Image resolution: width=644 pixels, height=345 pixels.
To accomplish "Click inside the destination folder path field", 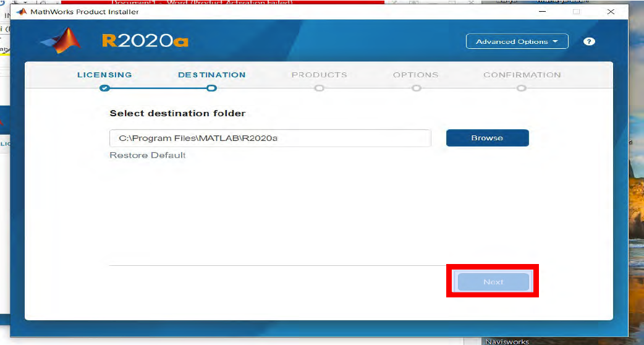I will coord(269,138).
